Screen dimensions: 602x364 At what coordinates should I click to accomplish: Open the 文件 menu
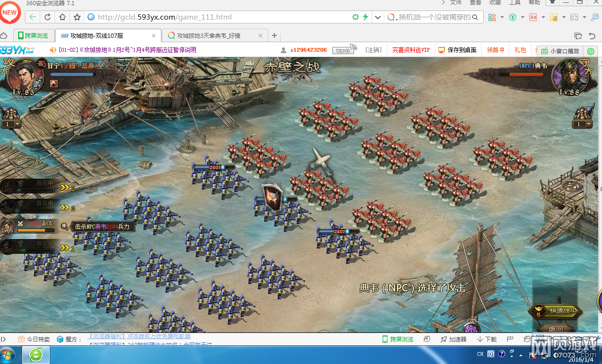click(x=456, y=3)
